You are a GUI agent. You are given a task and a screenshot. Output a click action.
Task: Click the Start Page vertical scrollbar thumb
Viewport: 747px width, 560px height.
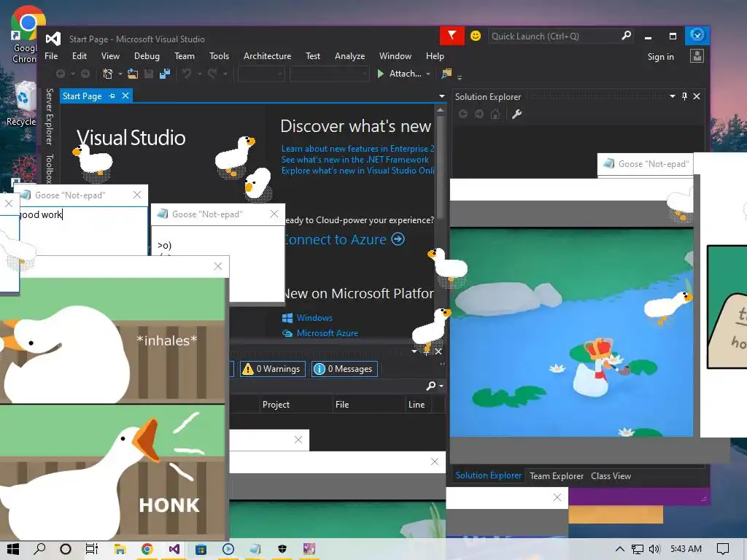[440, 167]
